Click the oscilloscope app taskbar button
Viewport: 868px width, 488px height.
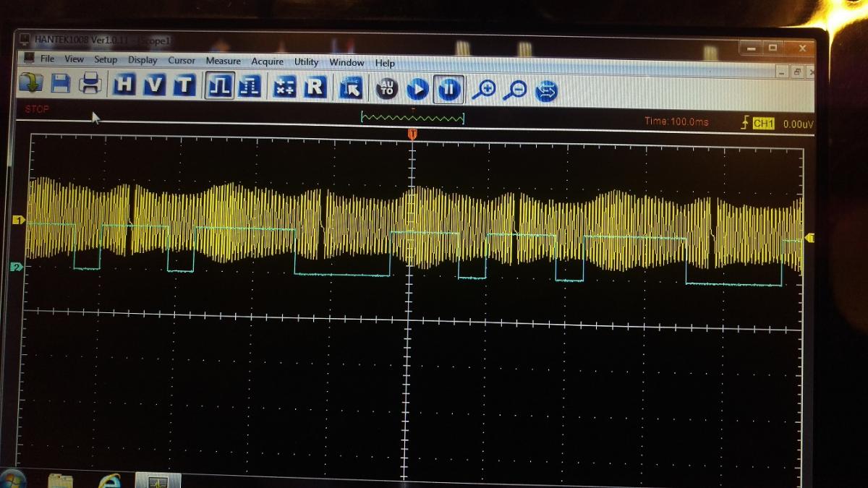[158, 481]
